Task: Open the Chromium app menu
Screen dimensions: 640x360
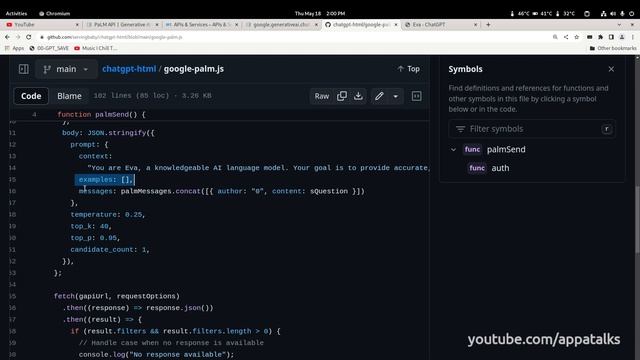Action: tap(55, 13)
